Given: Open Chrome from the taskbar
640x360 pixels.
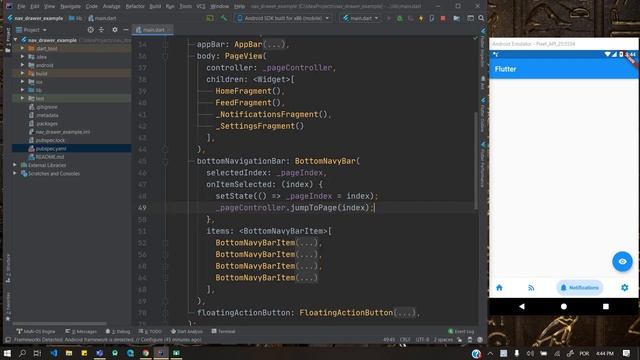Looking at the screenshot, I should coord(146,353).
